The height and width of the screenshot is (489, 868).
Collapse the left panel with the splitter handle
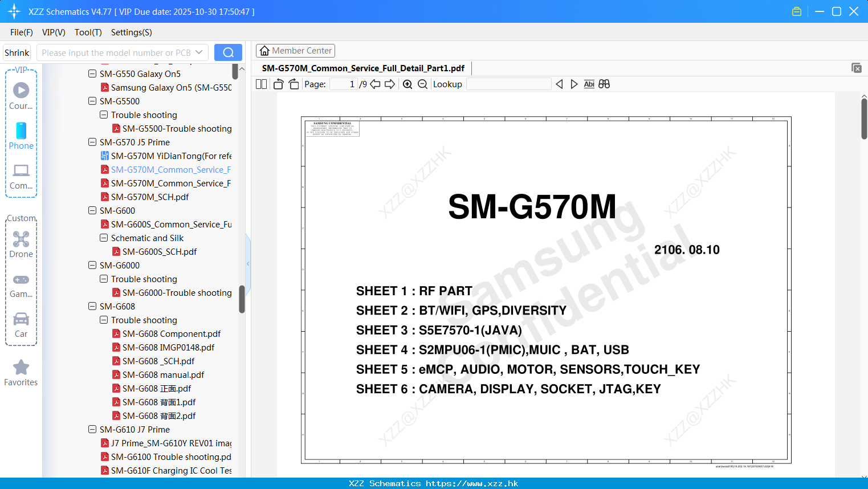(x=248, y=263)
